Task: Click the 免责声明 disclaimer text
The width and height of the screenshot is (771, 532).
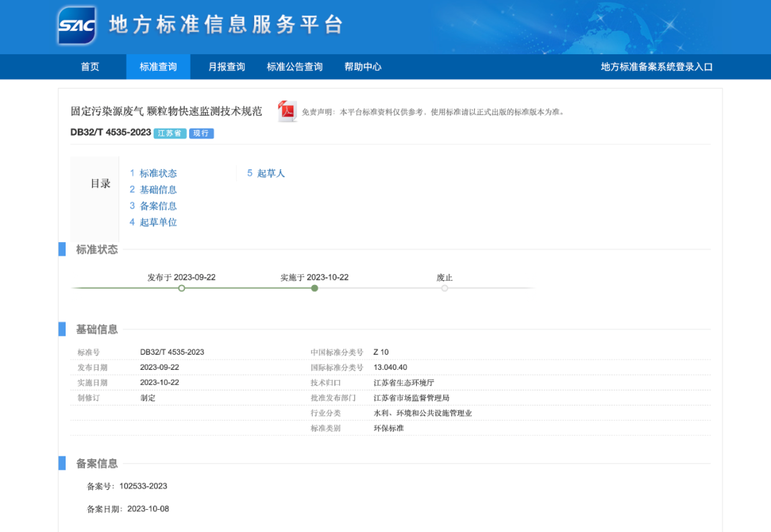Action: (433, 112)
